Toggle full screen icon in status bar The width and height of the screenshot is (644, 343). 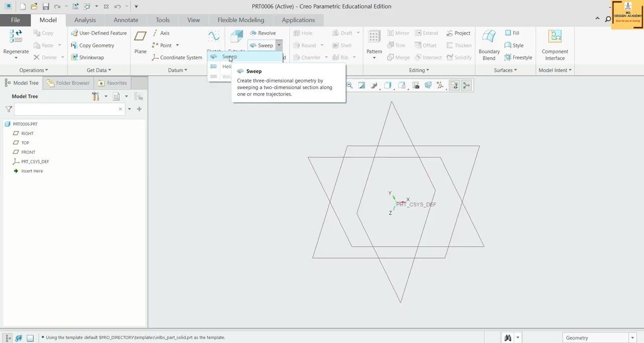pos(30,338)
